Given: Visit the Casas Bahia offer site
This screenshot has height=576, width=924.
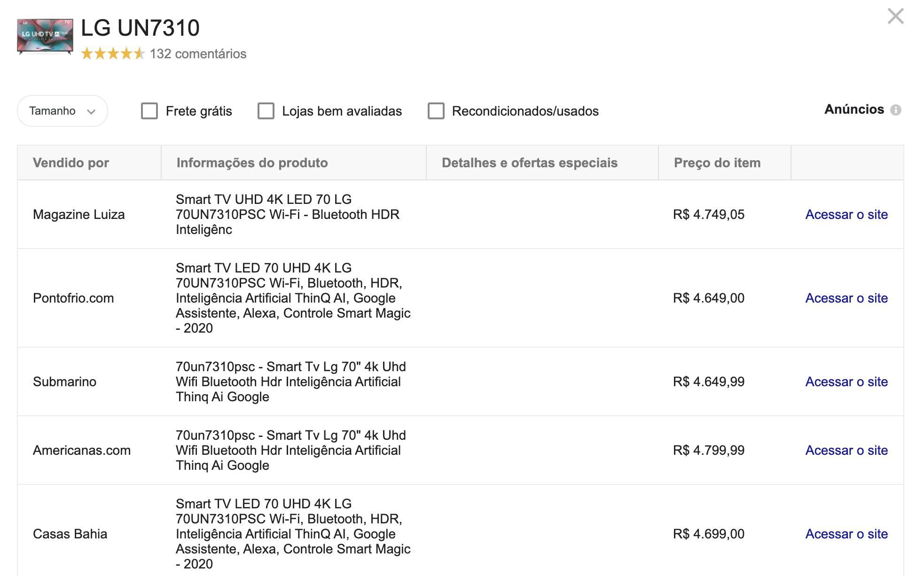Looking at the screenshot, I should click(846, 534).
